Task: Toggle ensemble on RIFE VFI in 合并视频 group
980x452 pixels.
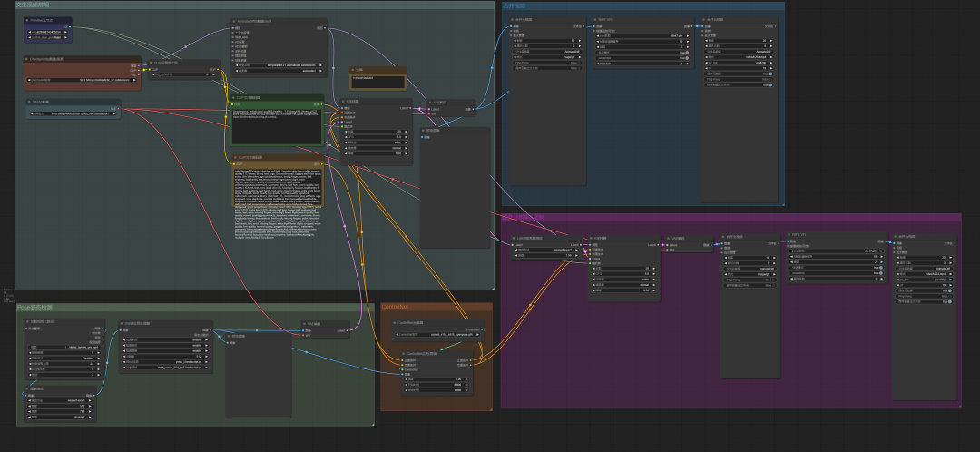Action: 642,57
